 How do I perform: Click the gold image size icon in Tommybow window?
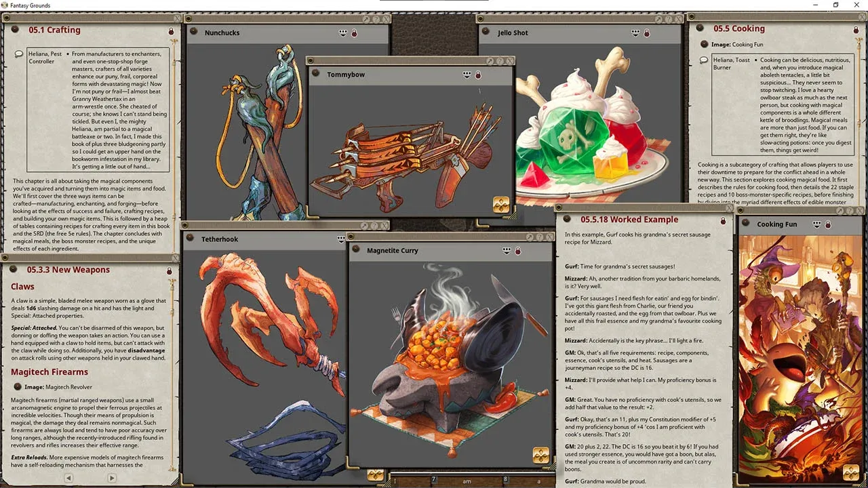501,205
